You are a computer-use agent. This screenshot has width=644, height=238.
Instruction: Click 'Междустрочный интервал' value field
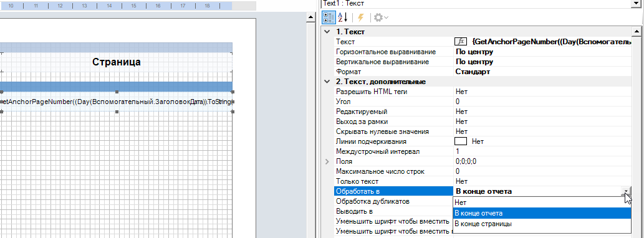(x=542, y=152)
